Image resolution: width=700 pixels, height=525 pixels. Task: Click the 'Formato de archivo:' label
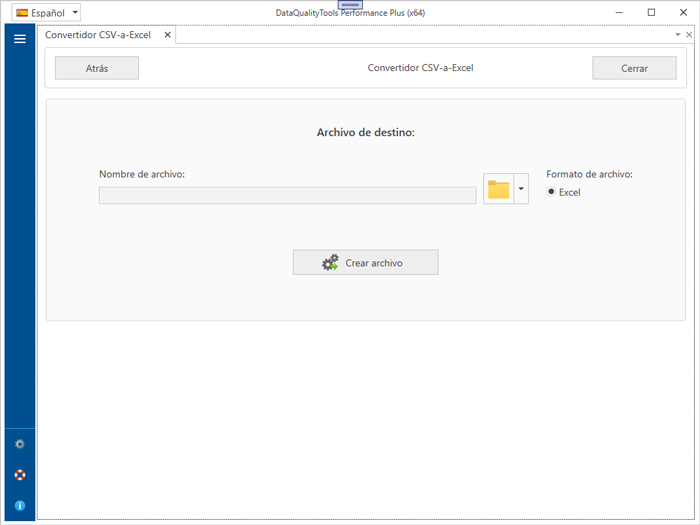pyautogui.click(x=589, y=175)
